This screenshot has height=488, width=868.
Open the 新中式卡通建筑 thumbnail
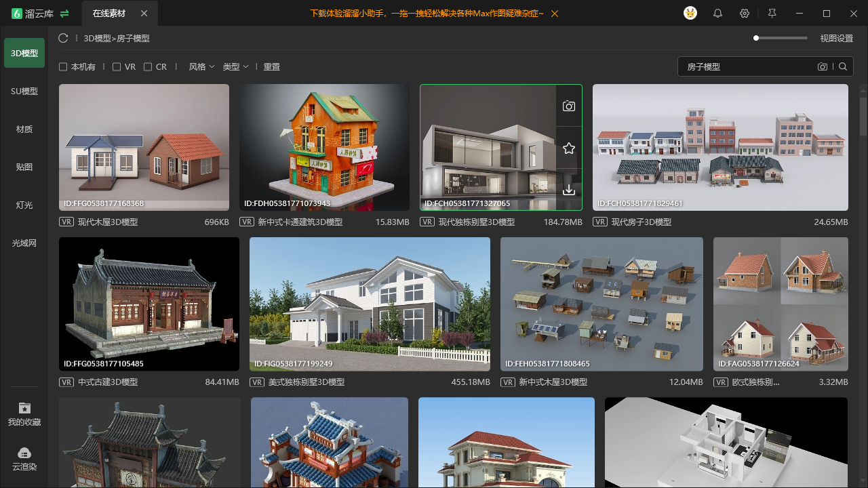tap(324, 147)
